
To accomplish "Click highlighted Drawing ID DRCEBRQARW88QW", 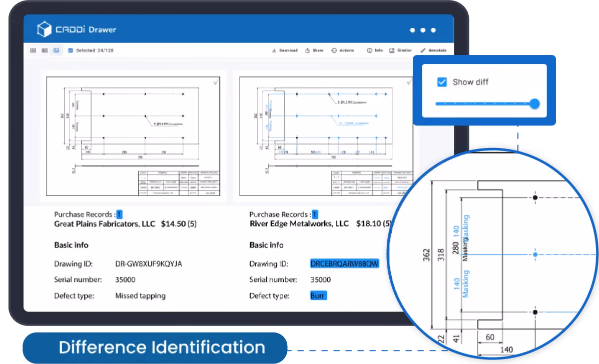I will [x=344, y=263].
